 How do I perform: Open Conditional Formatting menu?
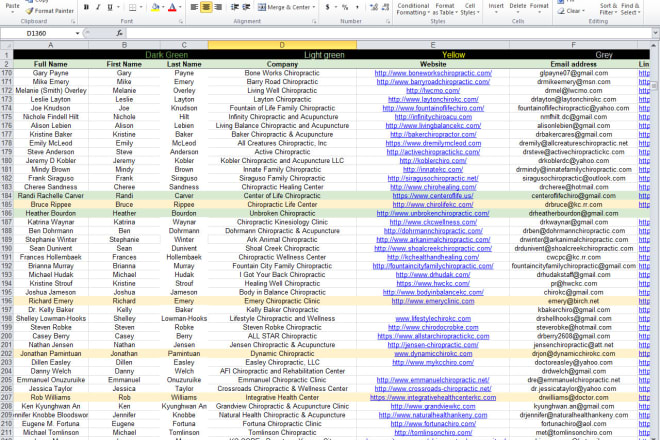pyautogui.click(x=413, y=9)
